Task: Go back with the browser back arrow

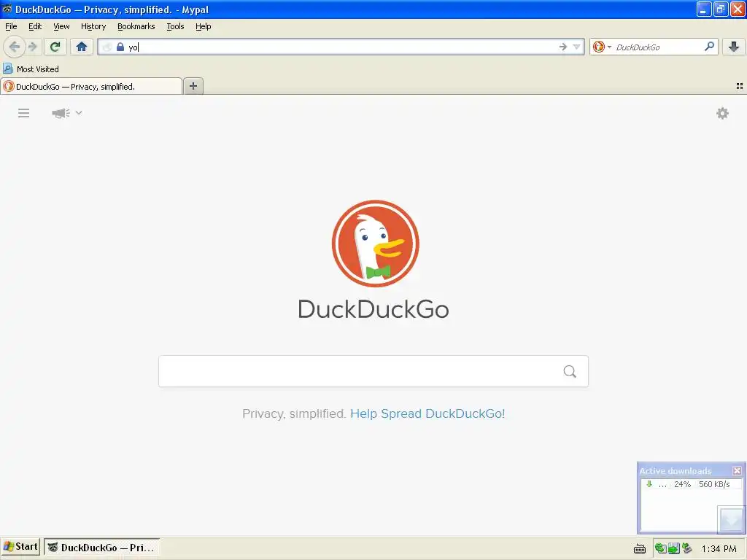Action: 15,47
